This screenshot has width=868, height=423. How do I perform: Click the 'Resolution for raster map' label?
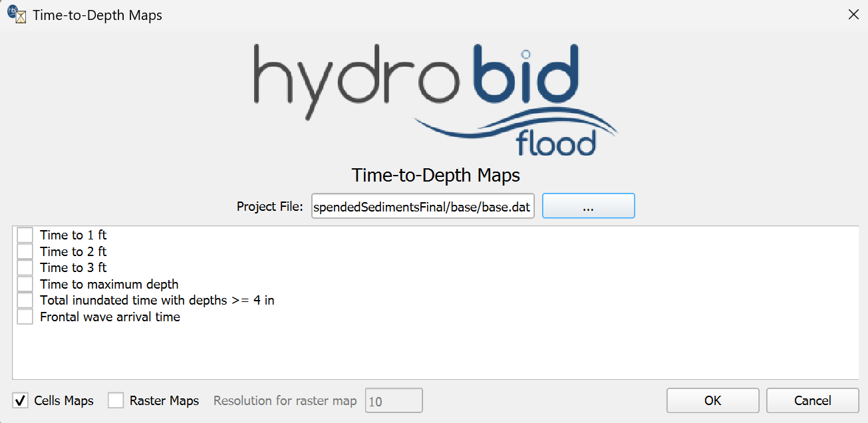[x=285, y=400]
